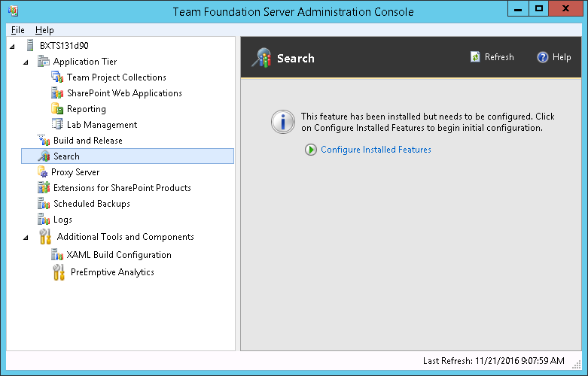The height and width of the screenshot is (376, 588).
Task: Click the Last Refresh timestamp text
Action: tap(493, 361)
